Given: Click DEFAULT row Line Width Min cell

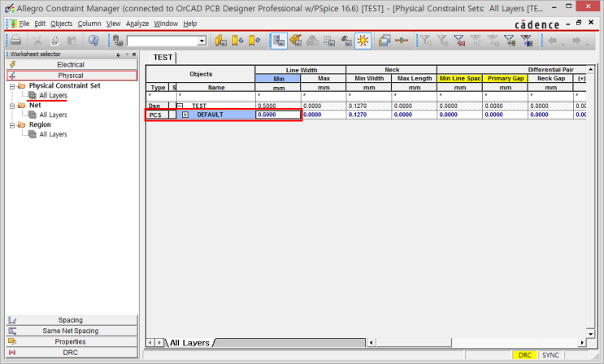Looking at the screenshot, I should 278,115.
